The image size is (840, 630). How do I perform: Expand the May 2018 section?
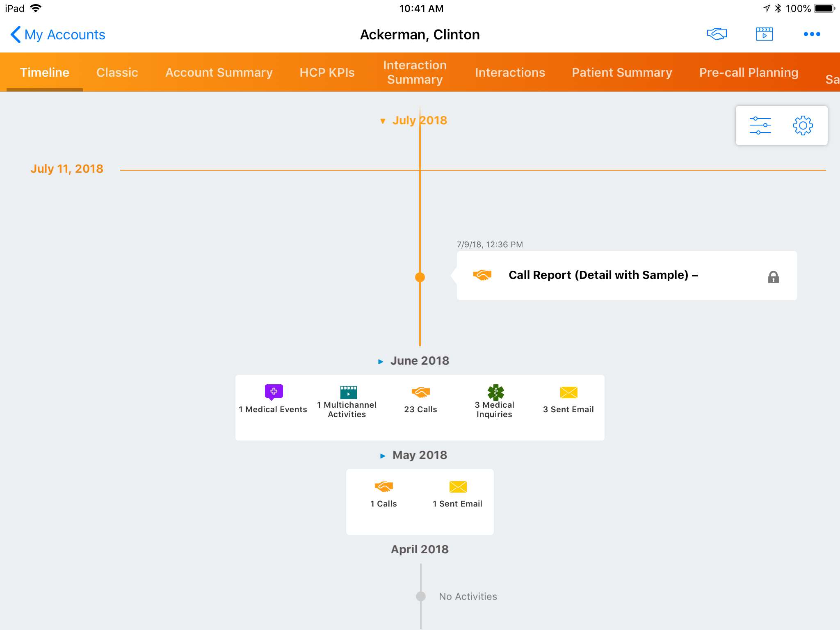(x=383, y=456)
